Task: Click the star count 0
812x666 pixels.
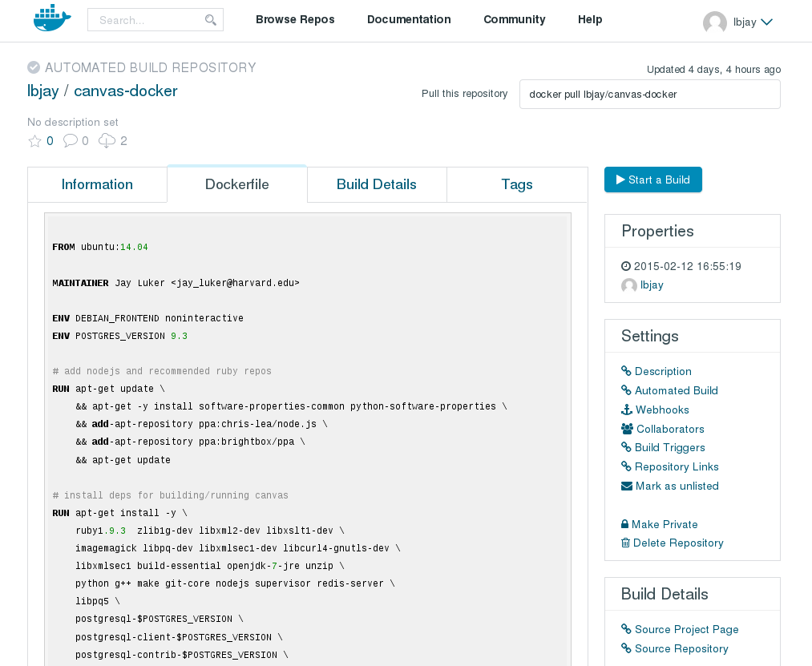Action: (x=50, y=141)
